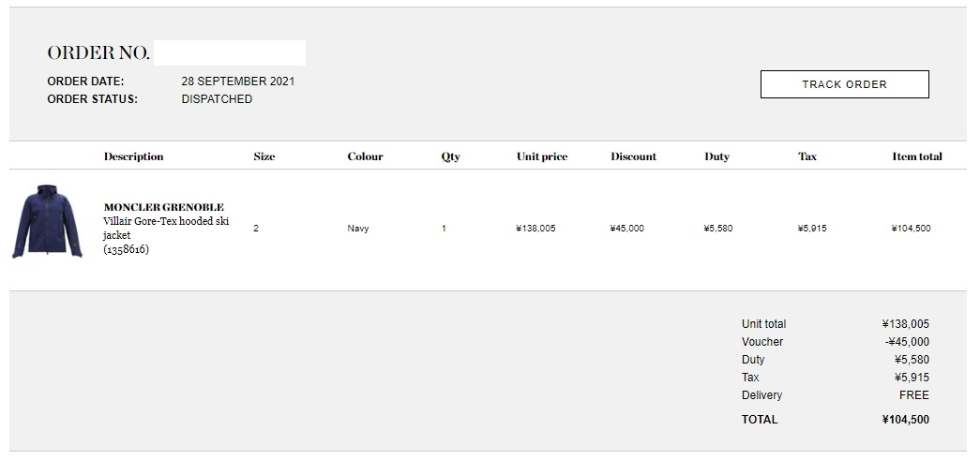980x460 pixels.
Task: Click the Track Order button
Action: 844,84
